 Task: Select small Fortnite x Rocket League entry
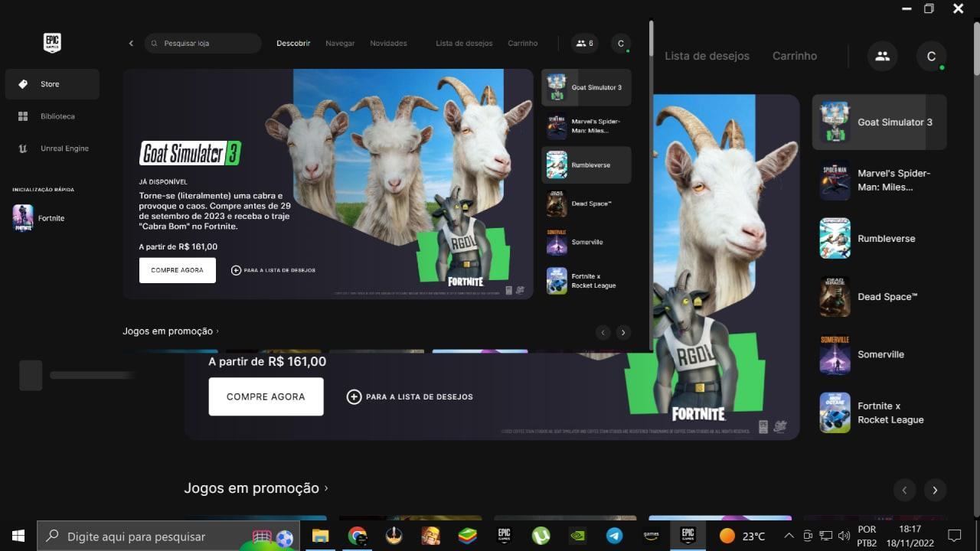(586, 281)
